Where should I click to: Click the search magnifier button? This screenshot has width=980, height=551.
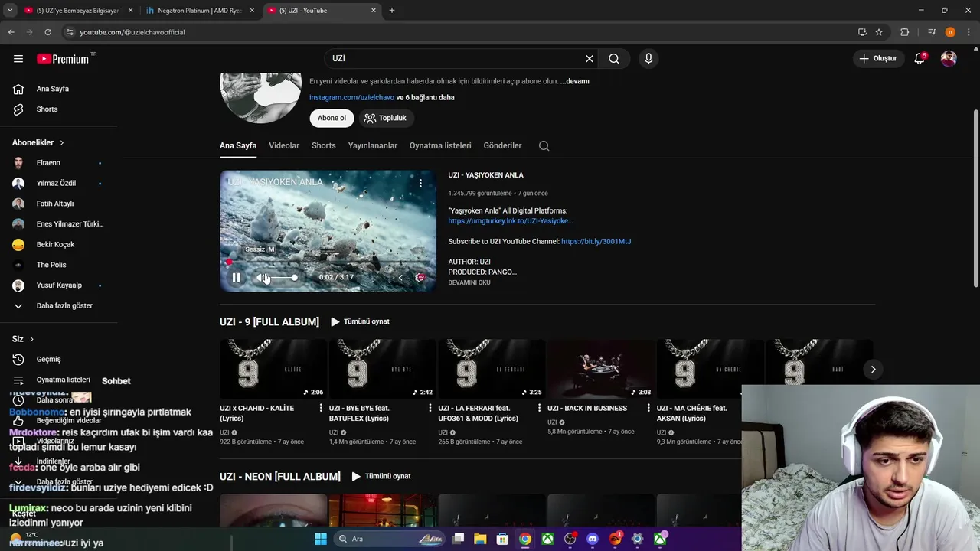click(x=614, y=58)
